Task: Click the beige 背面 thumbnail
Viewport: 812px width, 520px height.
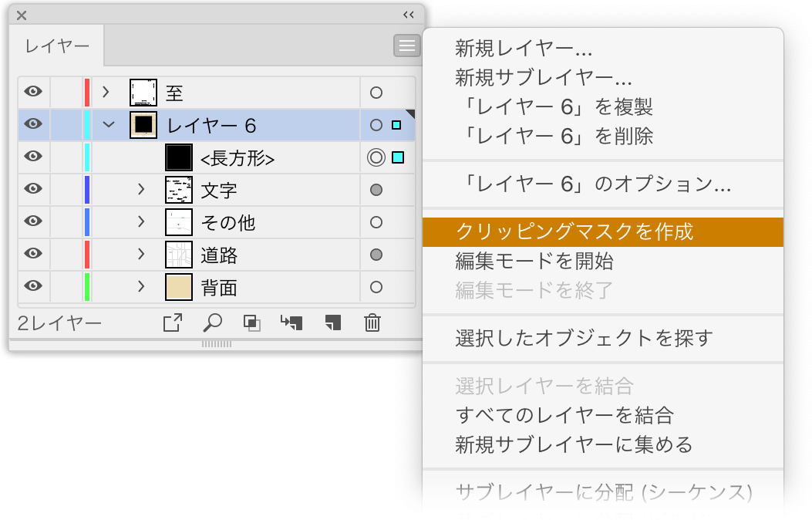Action: pyautogui.click(x=179, y=287)
